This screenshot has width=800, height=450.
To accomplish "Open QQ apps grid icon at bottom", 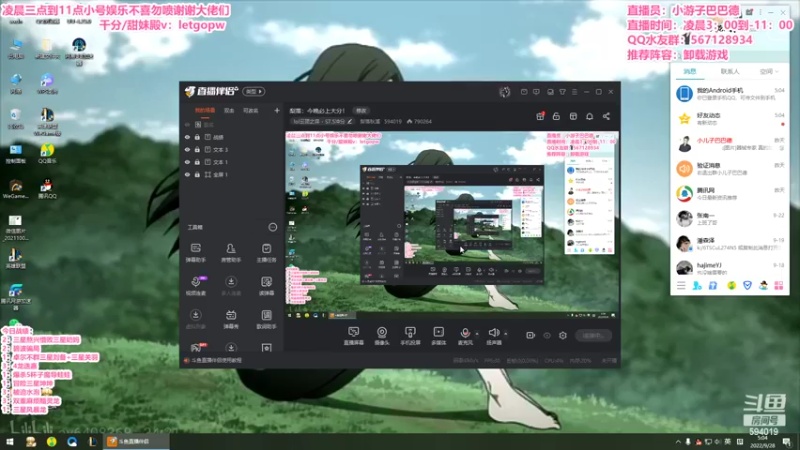I will [779, 286].
